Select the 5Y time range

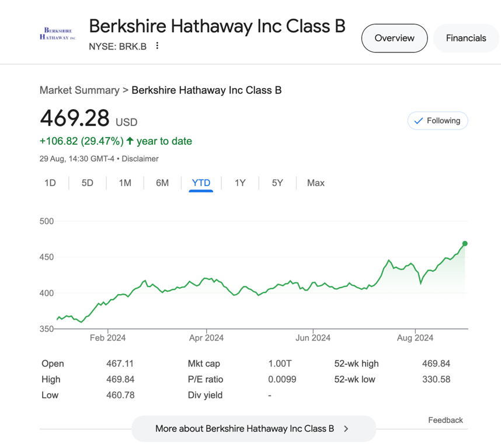point(277,183)
